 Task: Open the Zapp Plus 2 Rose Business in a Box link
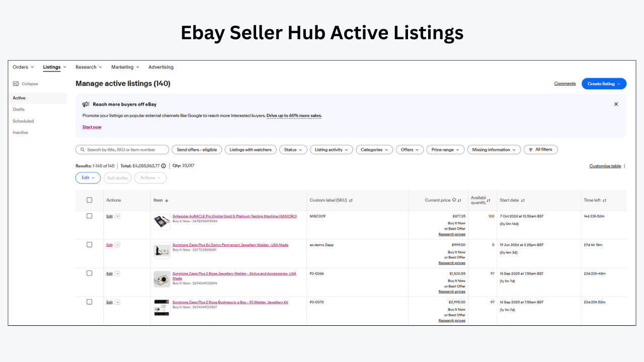tap(230, 302)
